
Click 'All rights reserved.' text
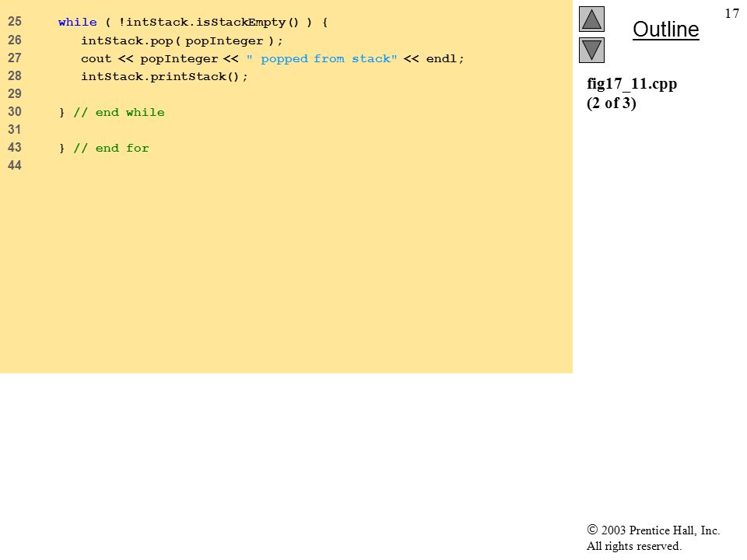(x=633, y=546)
